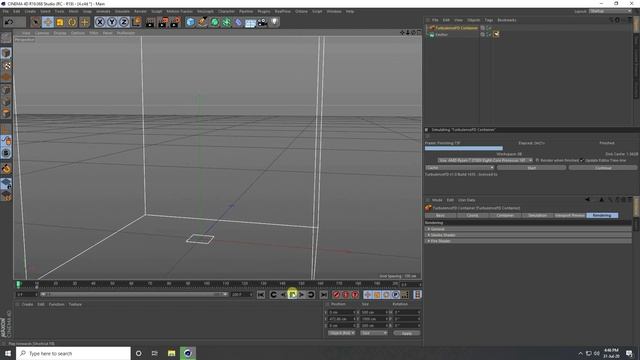Open the deformer object icon

(x=238, y=22)
